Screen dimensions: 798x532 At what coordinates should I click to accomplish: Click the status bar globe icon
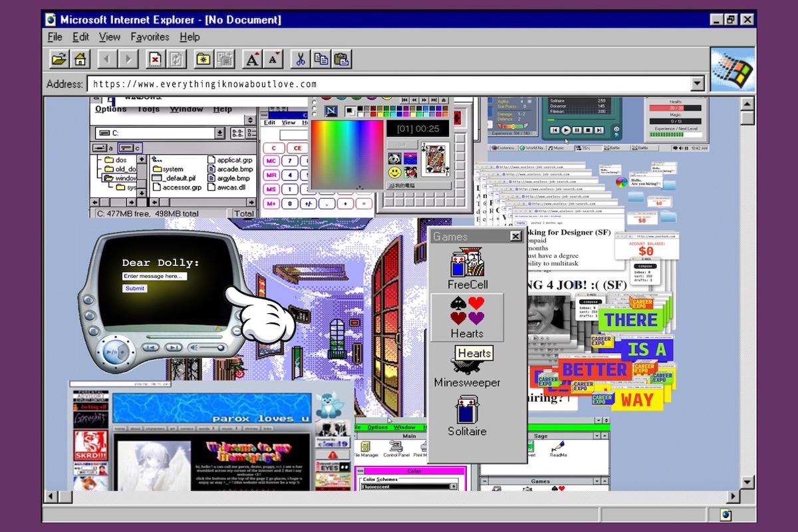(726, 515)
